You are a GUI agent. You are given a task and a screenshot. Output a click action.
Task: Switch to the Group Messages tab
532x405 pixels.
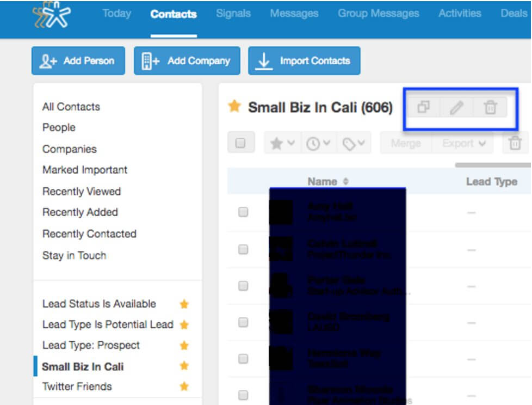point(378,14)
